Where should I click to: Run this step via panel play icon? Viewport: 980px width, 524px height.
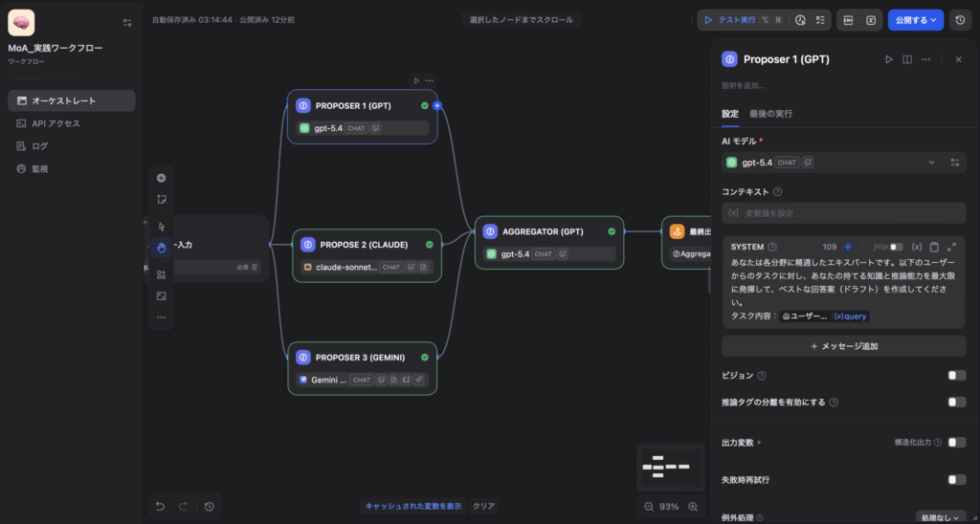point(889,59)
